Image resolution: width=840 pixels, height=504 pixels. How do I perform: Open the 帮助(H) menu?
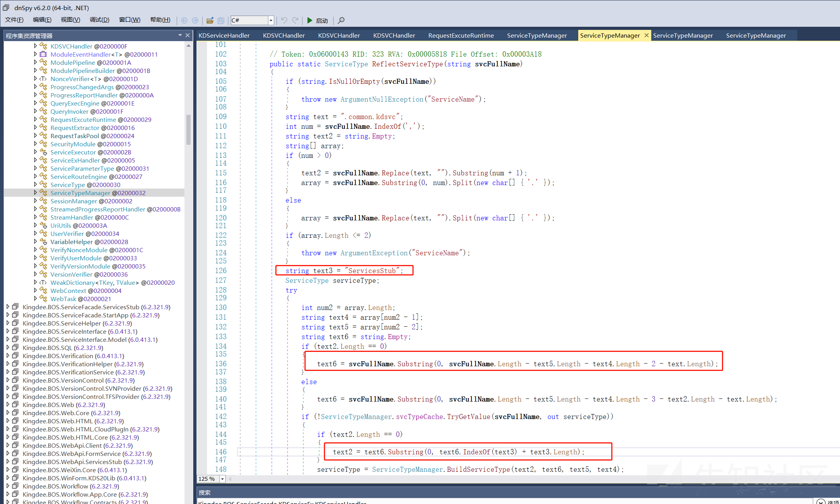point(160,20)
